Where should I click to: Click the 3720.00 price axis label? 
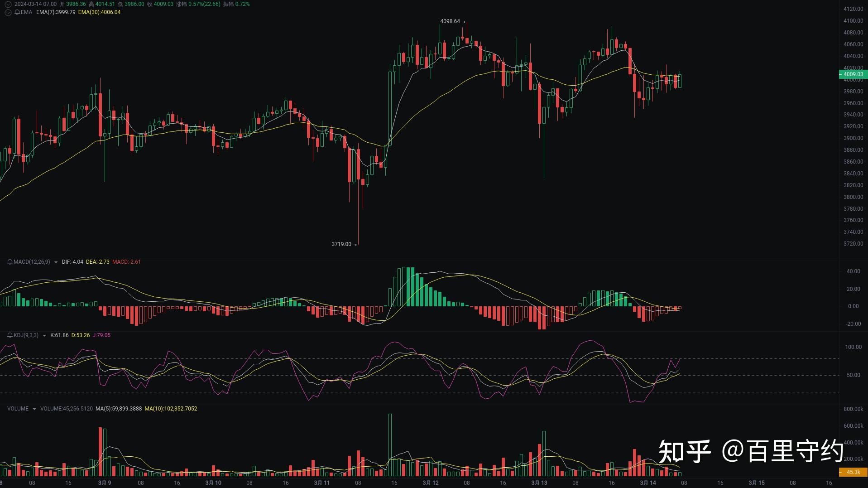click(x=853, y=244)
